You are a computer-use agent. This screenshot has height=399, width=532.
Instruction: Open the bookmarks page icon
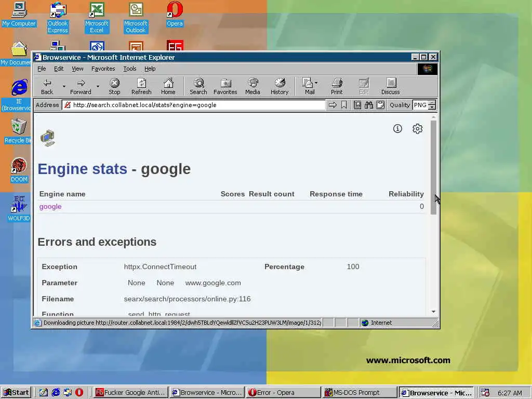tap(357, 105)
